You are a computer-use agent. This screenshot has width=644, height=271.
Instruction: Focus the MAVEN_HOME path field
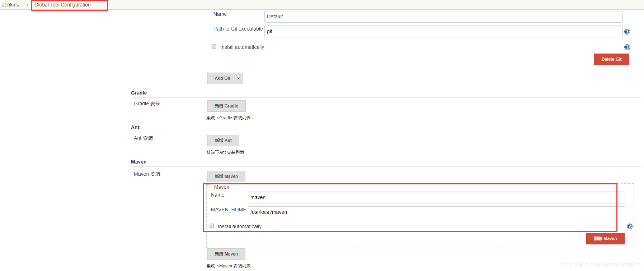pos(436,212)
